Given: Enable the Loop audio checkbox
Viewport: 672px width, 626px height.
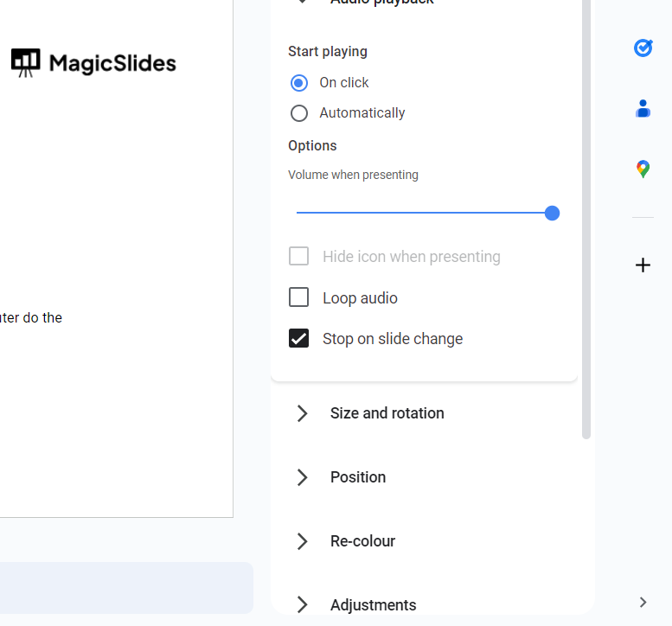Looking at the screenshot, I should pyautogui.click(x=299, y=297).
